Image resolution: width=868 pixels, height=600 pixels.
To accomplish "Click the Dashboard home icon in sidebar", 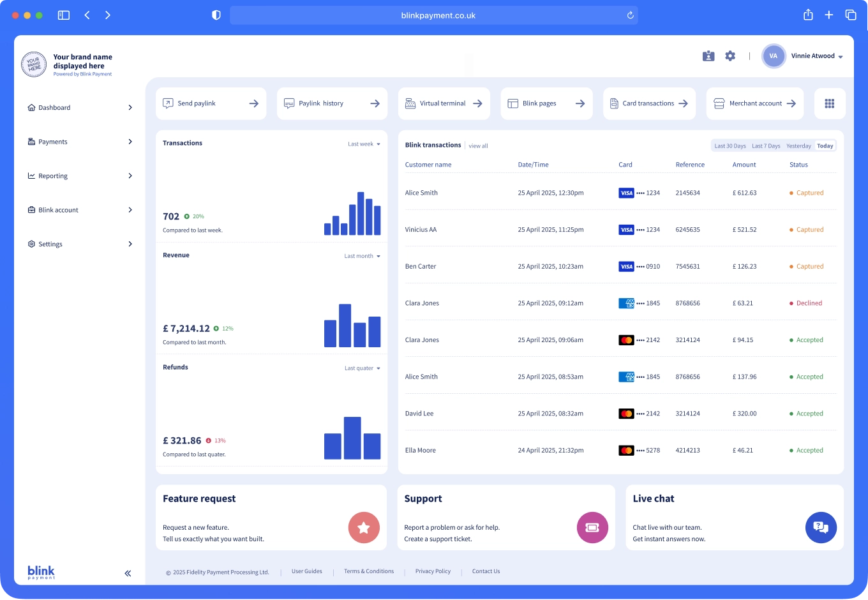I will tap(31, 108).
